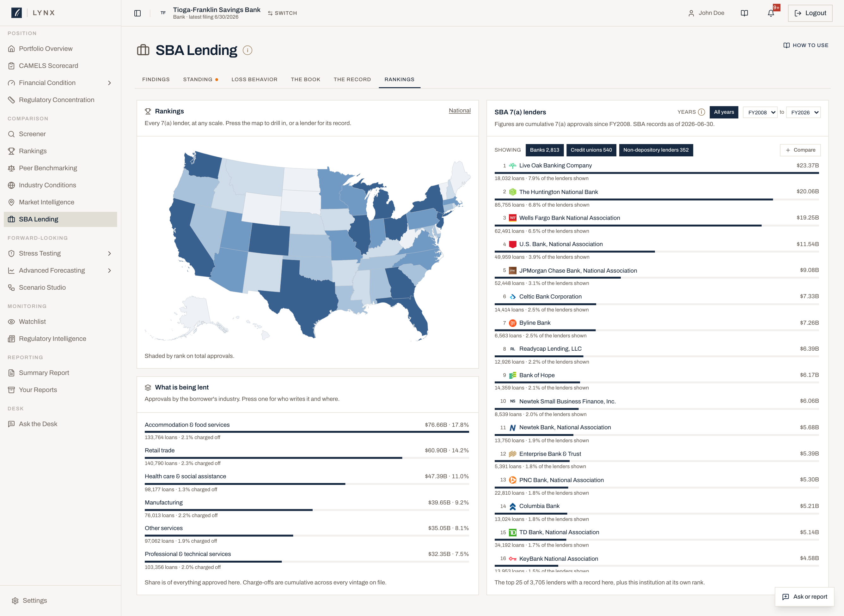844x616 pixels.
Task: Expand Advanced Forecasting submenu
Action: tap(109, 270)
